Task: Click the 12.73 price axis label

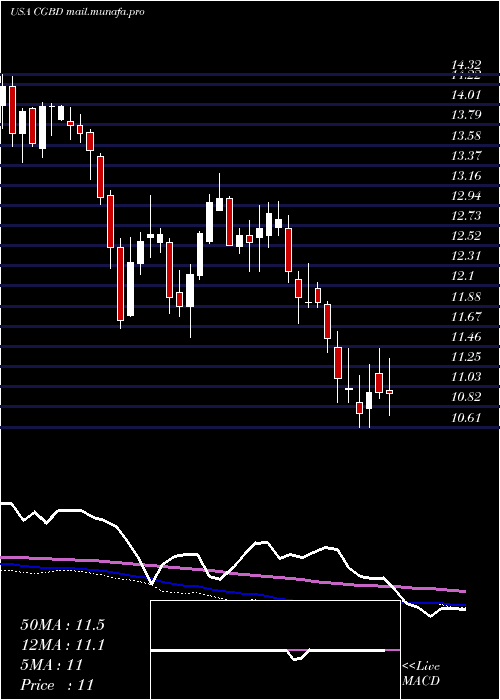Action: pos(467,216)
